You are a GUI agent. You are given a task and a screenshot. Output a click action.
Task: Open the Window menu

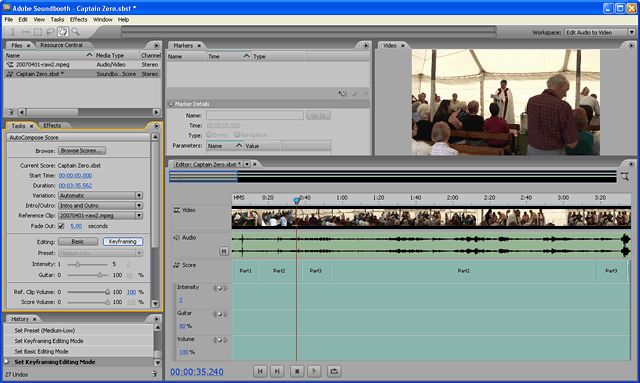tap(102, 20)
